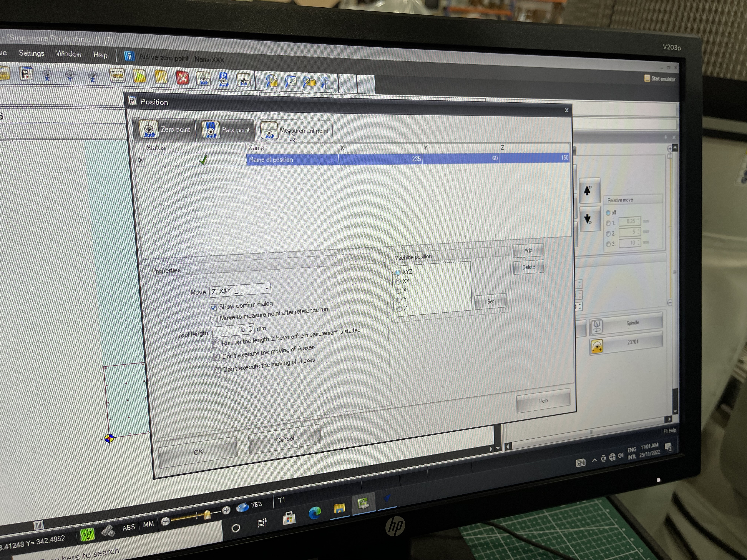Set Y zero point crosshair icon
747x560 pixels.
(70, 75)
